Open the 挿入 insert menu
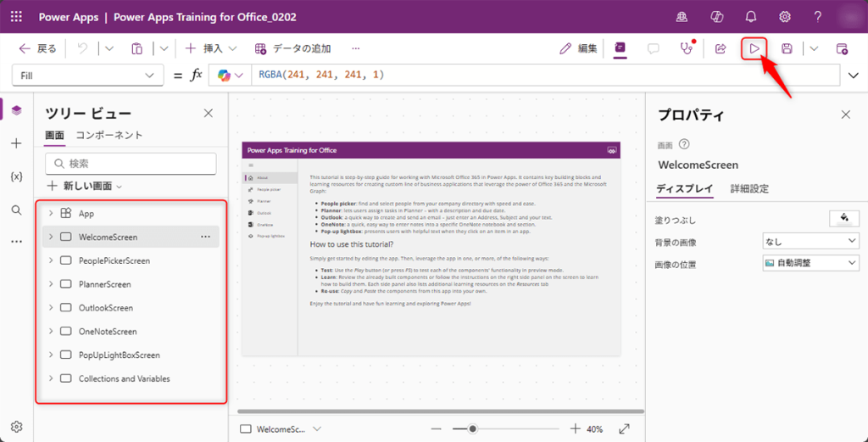 point(210,48)
